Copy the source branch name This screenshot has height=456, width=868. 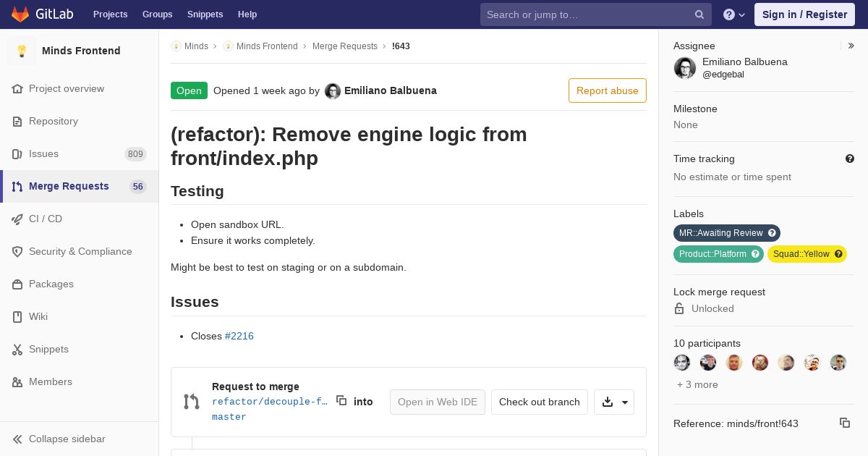point(341,401)
